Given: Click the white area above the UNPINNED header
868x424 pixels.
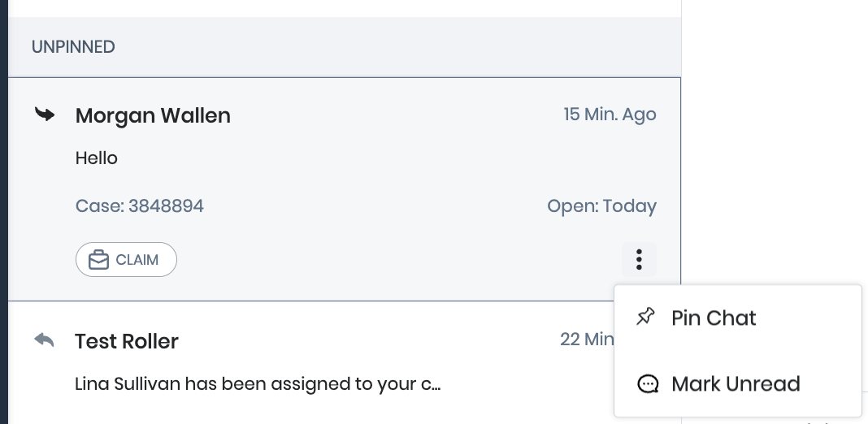Looking at the screenshot, I should (341, 7).
